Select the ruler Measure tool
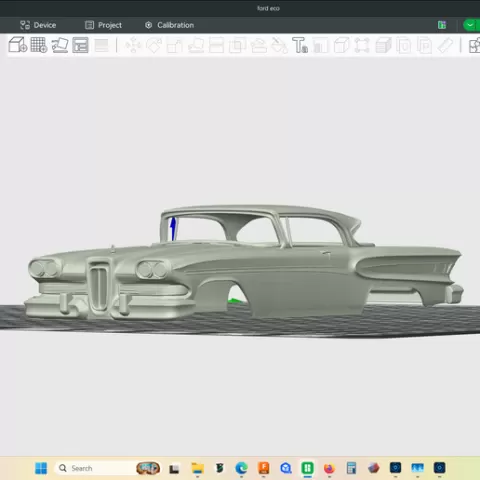Screen dimensions: 480x480 pos(445,45)
